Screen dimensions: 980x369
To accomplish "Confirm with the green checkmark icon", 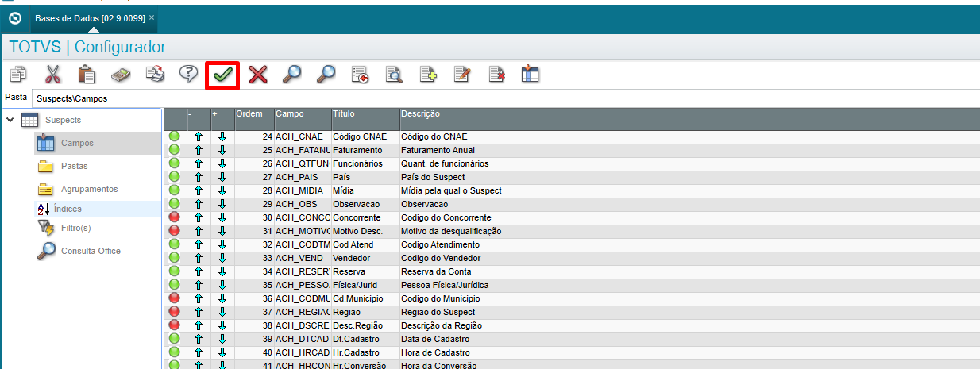I will coord(223,75).
